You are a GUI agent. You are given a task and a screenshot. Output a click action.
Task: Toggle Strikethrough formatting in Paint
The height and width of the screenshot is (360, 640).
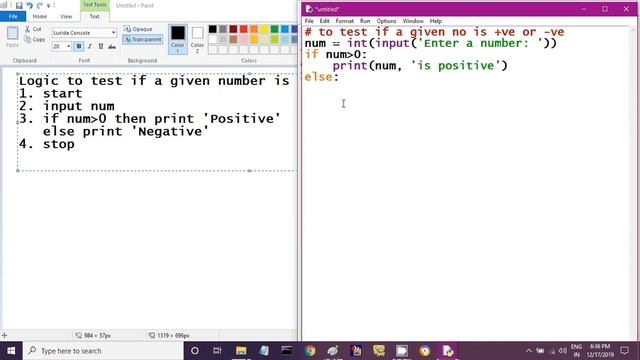[x=112, y=47]
